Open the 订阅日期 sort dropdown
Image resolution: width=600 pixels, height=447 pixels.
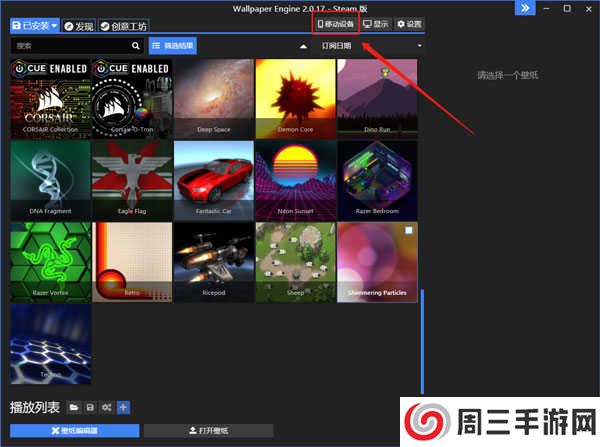[371, 46]
